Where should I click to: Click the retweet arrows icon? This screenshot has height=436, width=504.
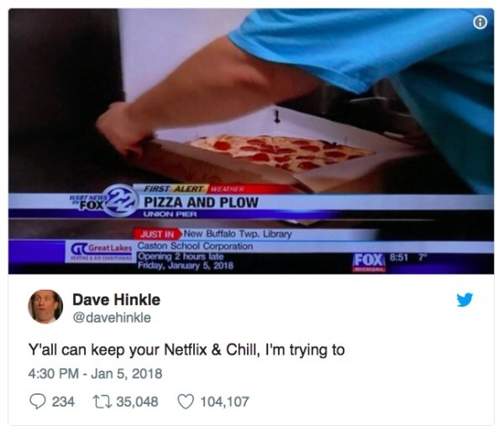click(102, 402)
